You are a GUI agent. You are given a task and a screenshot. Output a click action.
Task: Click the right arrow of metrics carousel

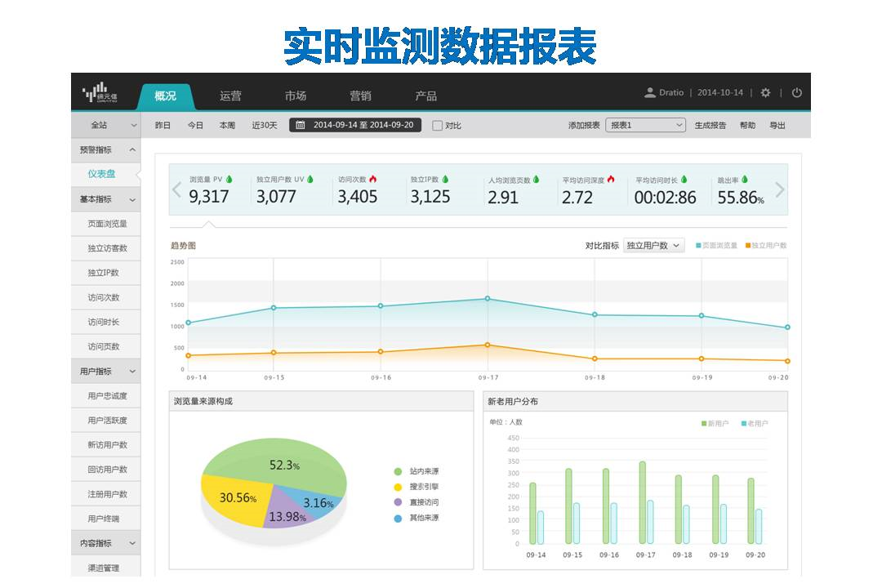(780, 189)
